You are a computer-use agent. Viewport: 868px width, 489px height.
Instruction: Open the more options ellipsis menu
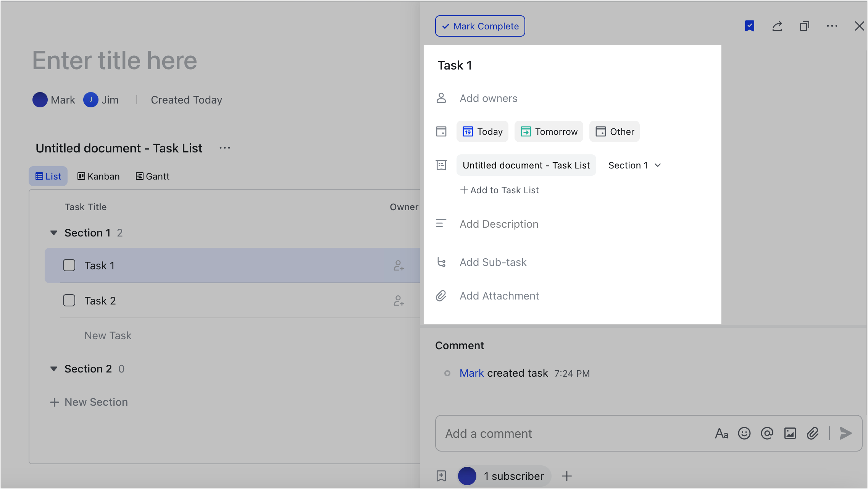tap(832, 26)
